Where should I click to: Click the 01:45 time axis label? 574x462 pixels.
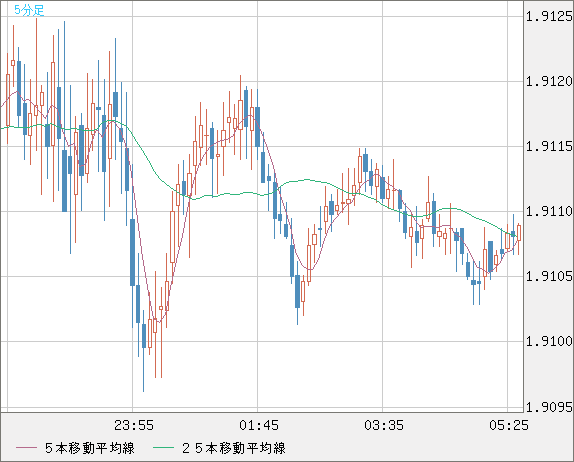[259, 425]
